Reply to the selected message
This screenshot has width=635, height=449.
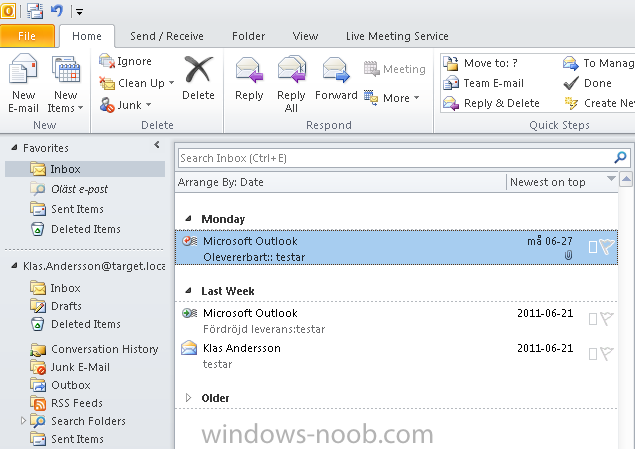(x=249, y=78)
